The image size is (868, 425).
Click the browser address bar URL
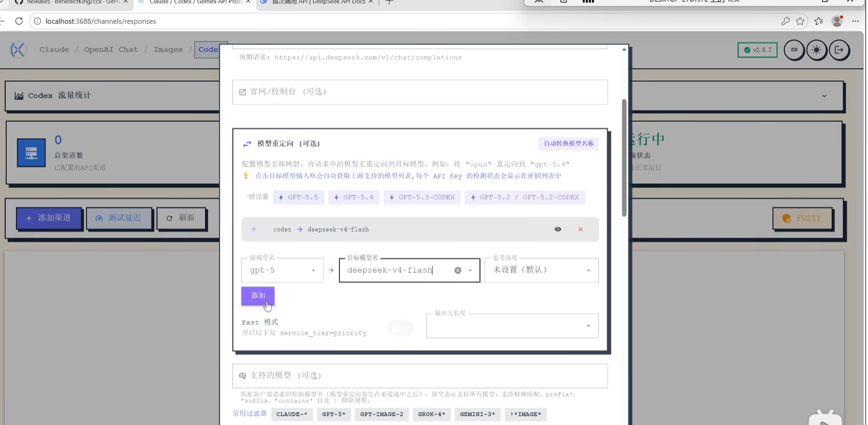pos(101,21)
